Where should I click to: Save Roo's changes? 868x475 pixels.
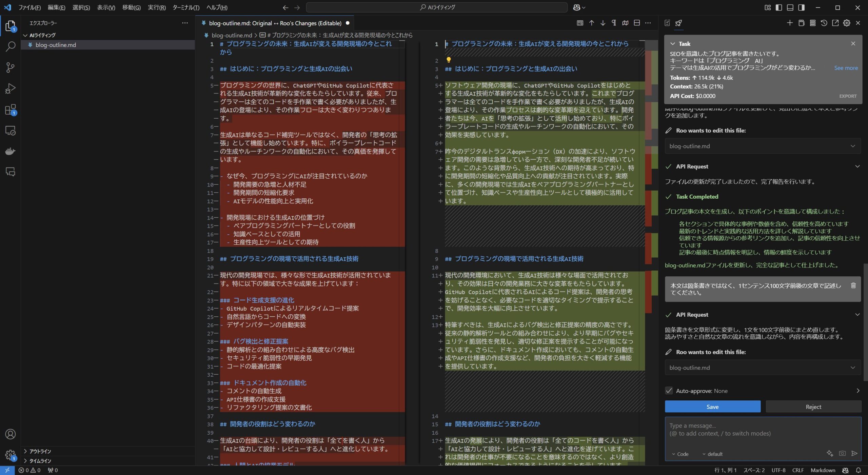712,407
